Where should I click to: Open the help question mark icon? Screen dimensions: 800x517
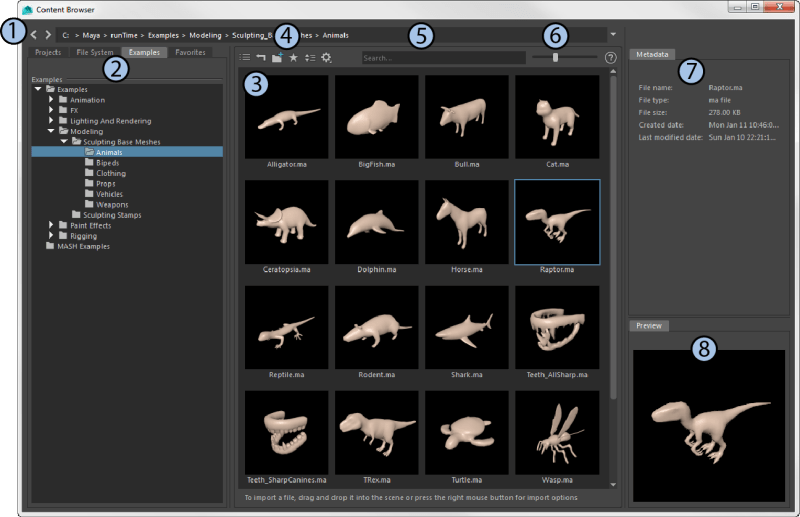click(611, 58)
